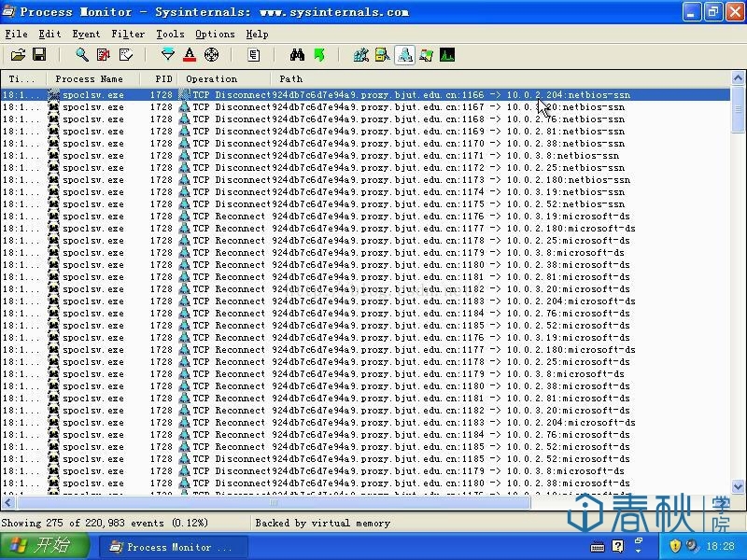Screen dimensions: 747x560
Task: Toggle Show Registry Activity icon
Action: 361,55
